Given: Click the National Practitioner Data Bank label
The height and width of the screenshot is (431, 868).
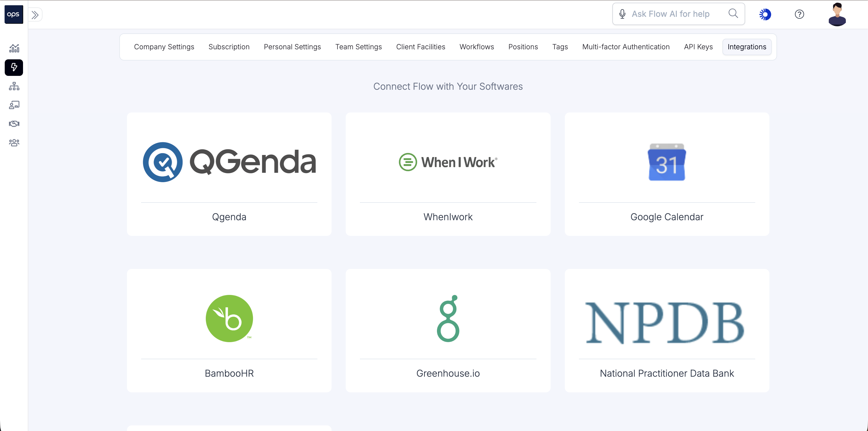Looking at the screenshot, I should (667, 373).
